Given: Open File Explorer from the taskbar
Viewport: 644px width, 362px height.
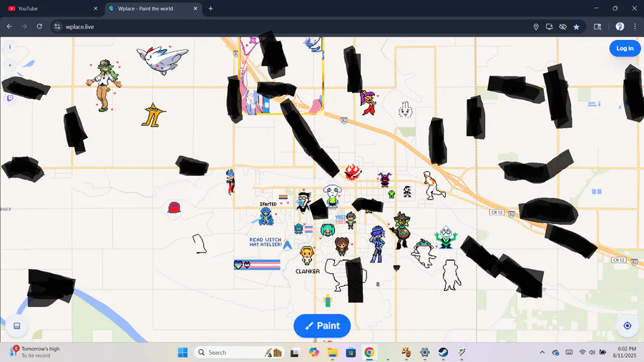Looking at the screenshot, I should [x=332, y=352].
